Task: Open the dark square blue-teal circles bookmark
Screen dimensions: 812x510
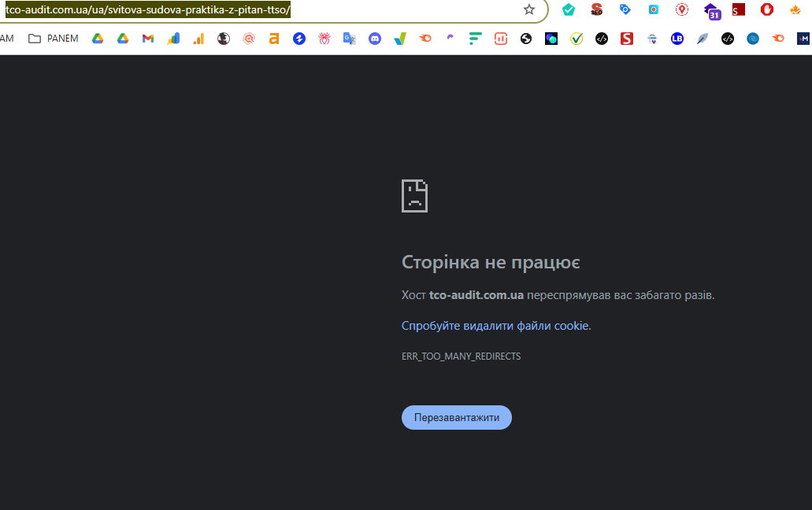Action: point(551,39)
